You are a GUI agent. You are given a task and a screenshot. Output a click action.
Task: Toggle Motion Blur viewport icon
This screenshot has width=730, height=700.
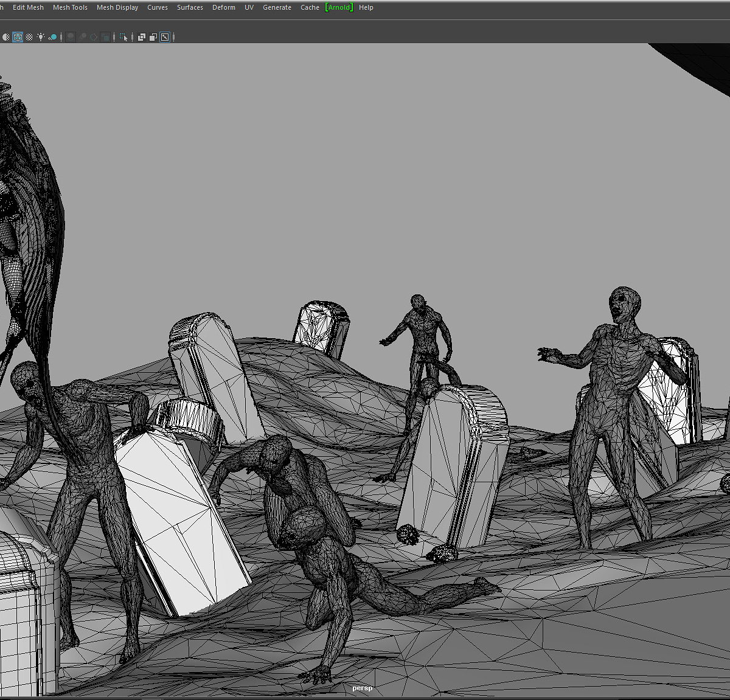pos(83,37)
